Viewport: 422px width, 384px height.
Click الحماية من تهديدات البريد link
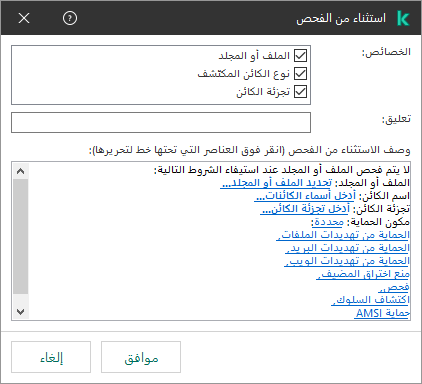point(348,248)
